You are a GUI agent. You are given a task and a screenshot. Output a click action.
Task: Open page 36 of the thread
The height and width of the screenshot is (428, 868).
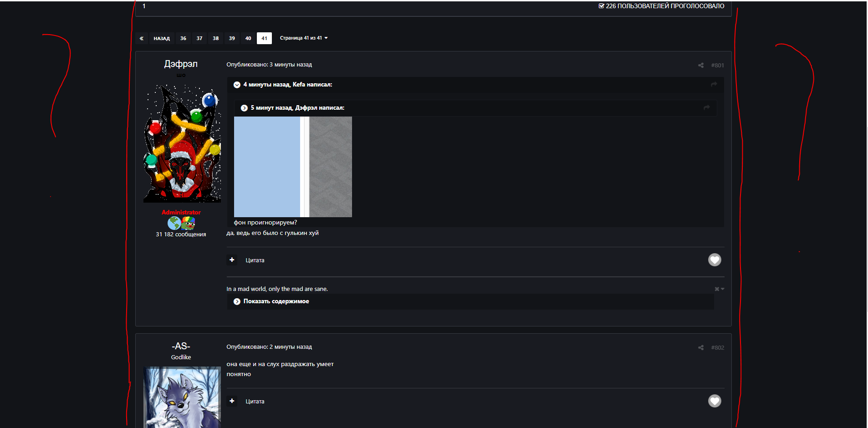click(183, 38)
